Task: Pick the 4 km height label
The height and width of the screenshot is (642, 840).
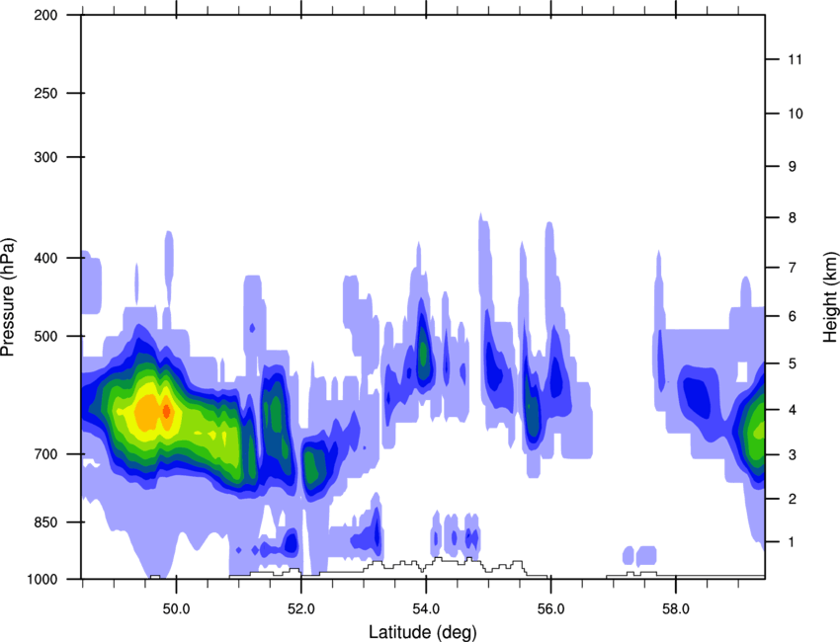Action: coord(792,410)
